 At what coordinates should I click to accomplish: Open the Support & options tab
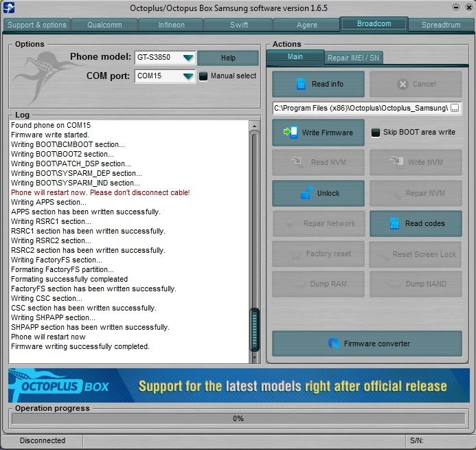[x=37, y=25]
